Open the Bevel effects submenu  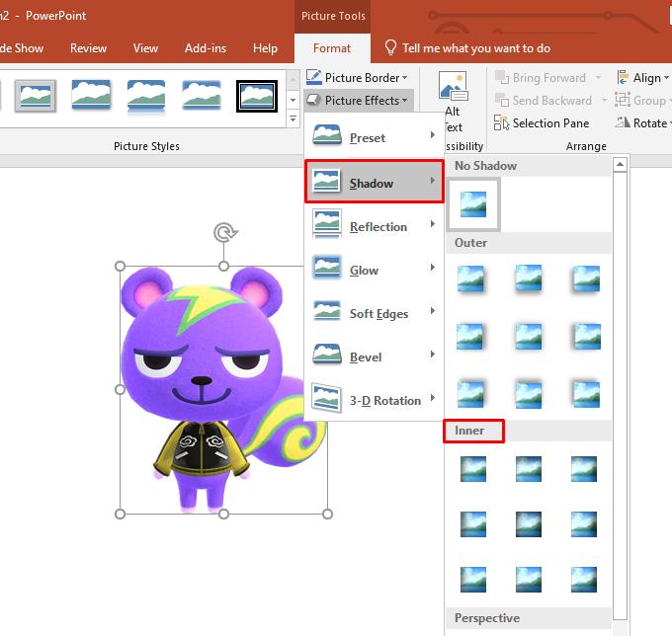[374, 357]
